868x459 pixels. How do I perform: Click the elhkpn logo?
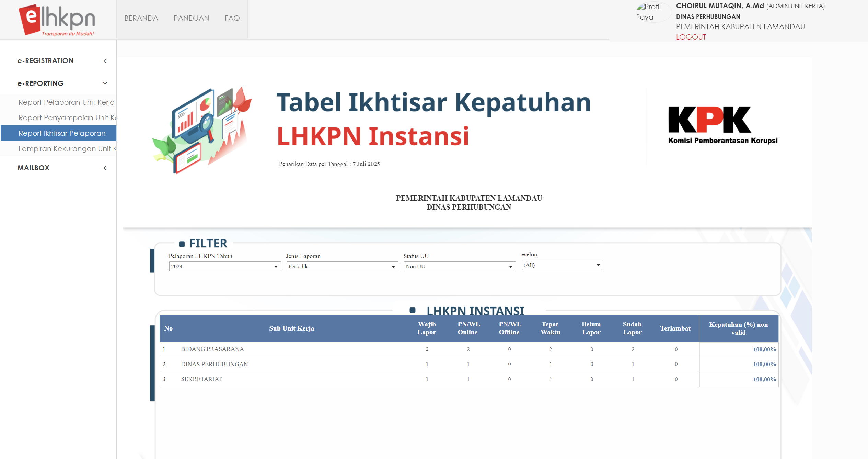pos(57,20)
